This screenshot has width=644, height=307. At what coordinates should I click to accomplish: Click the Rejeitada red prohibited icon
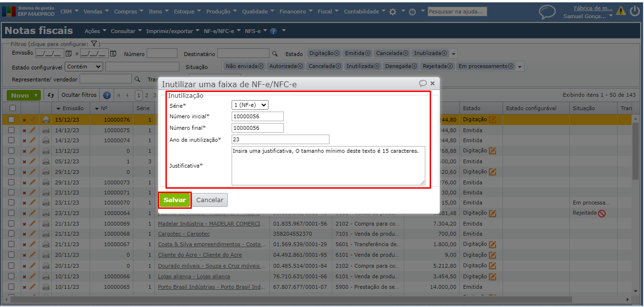602,213
